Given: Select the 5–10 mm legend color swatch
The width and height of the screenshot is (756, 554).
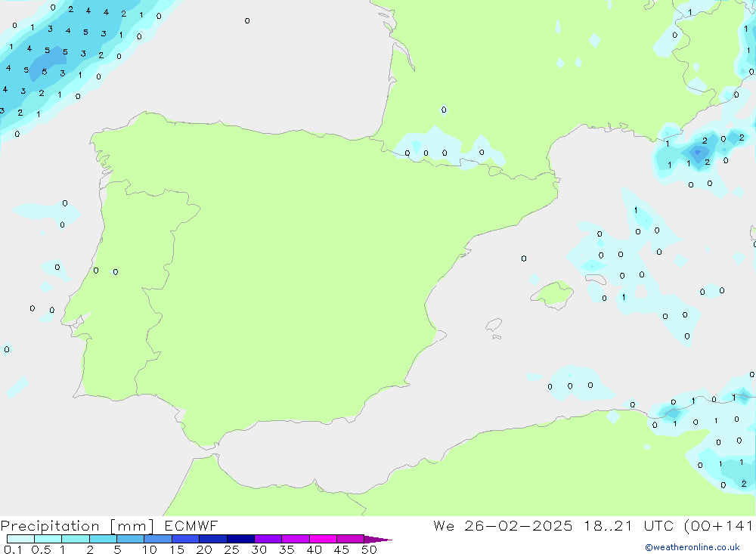Looking at the screenshot, I should pos(131,539).
